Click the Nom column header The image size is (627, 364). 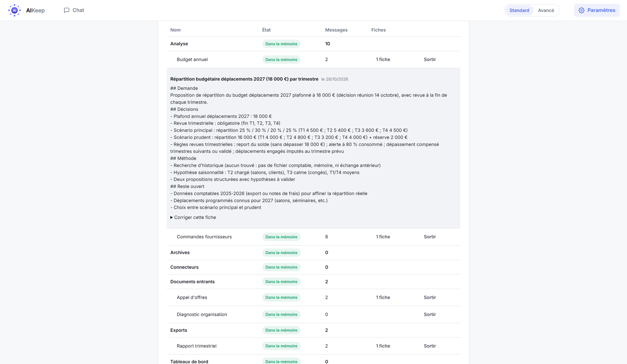point(175,30)
